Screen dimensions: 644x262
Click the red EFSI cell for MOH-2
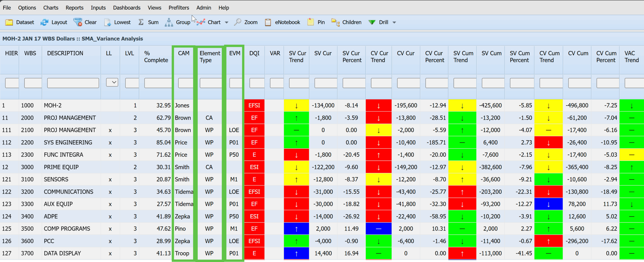click(254, 105)
